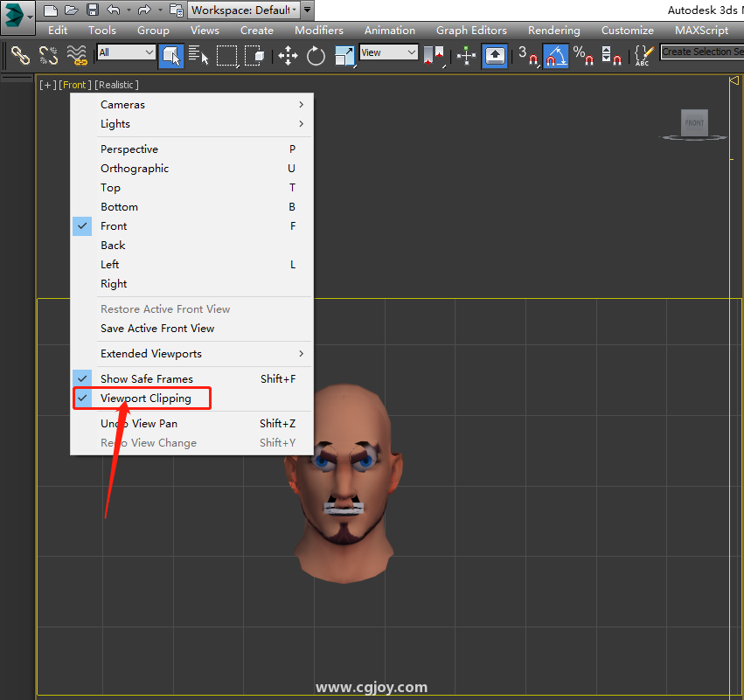Activate the Select and Rotate tool
744x700 pixels.
click(316, 55)
